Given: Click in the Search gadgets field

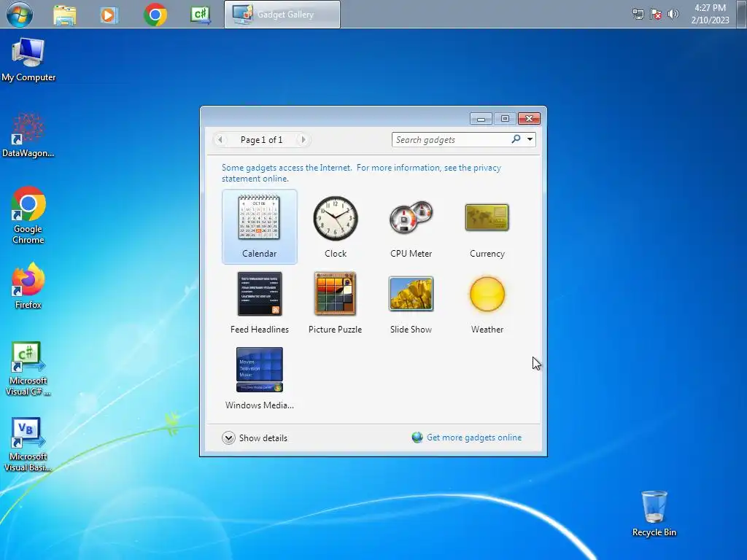Looking at the screenshot, I should 451,139.
